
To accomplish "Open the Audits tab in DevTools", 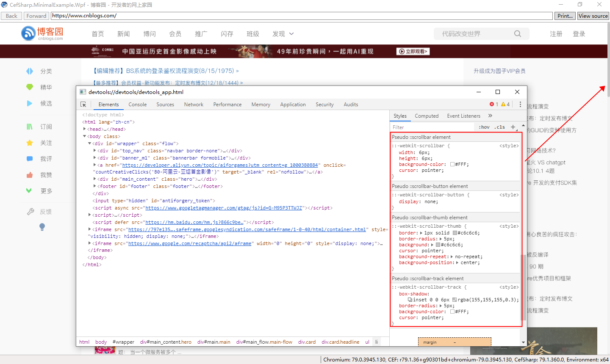I will point(351,105).
